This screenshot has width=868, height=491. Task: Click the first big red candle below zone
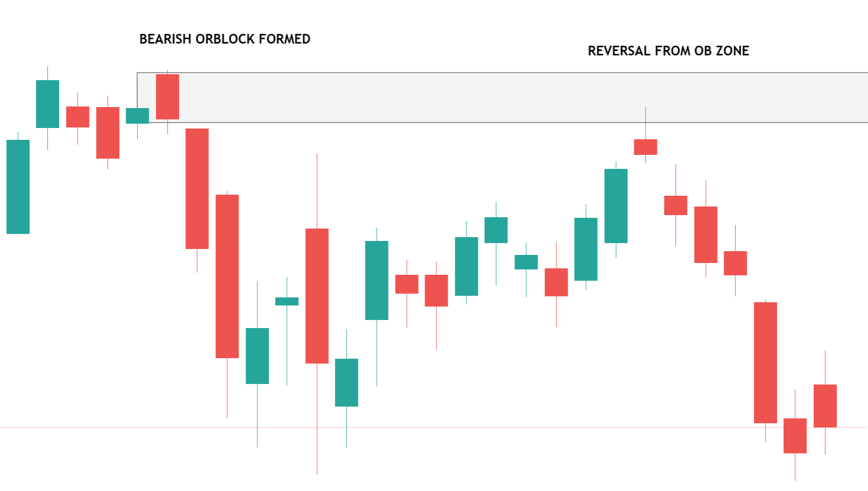coord(197,189)
